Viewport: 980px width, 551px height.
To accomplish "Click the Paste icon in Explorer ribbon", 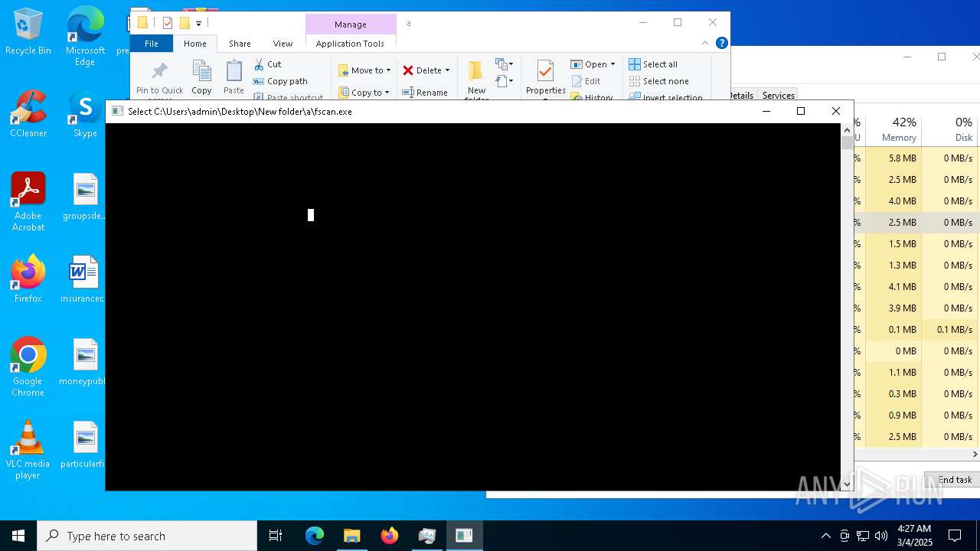I will click(x=234, y=77).
